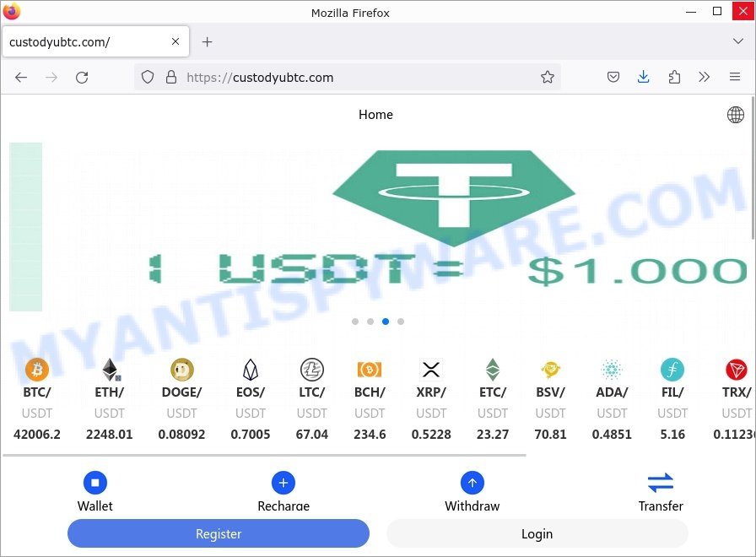Screen dimensions: 756x557
Task: Click the TRON TRX coin icon
Action: (x=737, y=370)
